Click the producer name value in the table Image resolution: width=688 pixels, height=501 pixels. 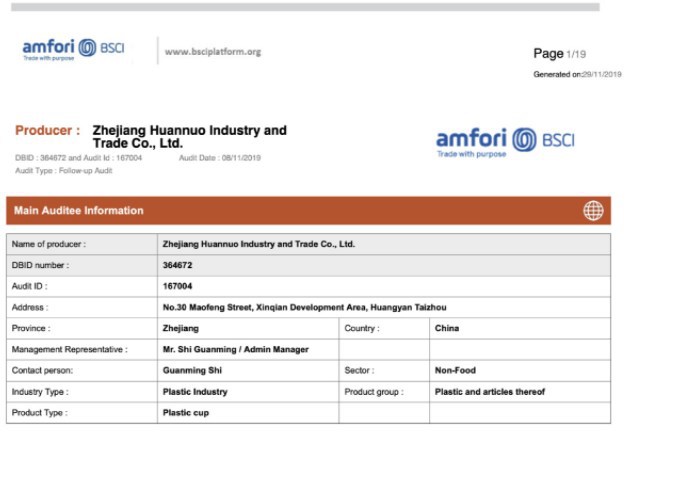(258, 244)
